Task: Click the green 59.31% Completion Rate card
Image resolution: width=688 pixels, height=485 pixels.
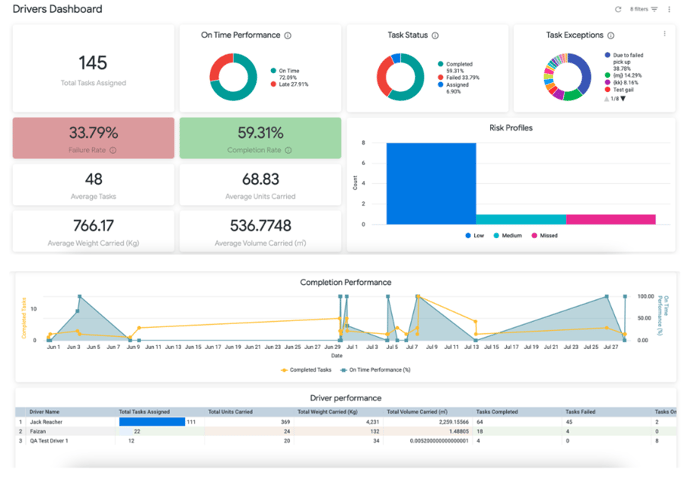Action: (x=260, y=138)
